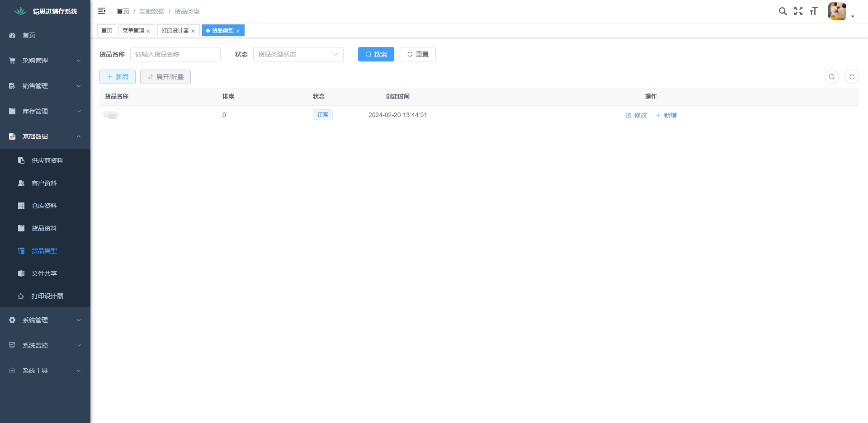Viewport: 868px width, 423px height.
Task: Close the 打印设计器 tab
Action: (x=193, y=31)
